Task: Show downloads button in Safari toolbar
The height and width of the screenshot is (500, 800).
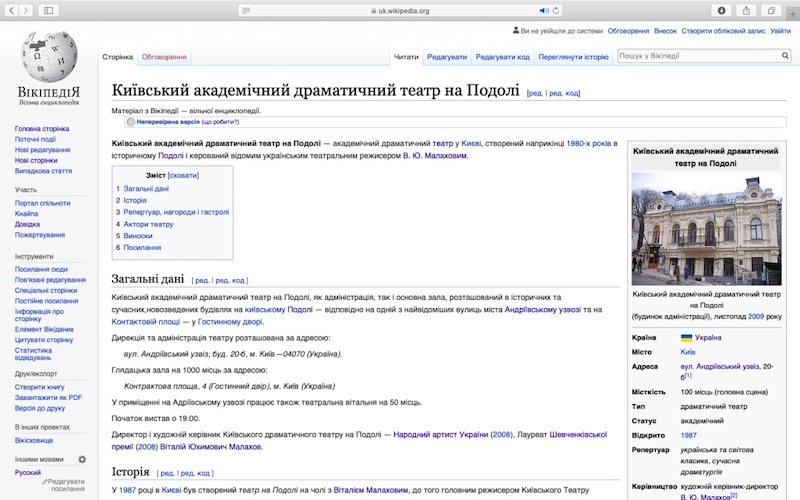Action: (x=721, y=10)
